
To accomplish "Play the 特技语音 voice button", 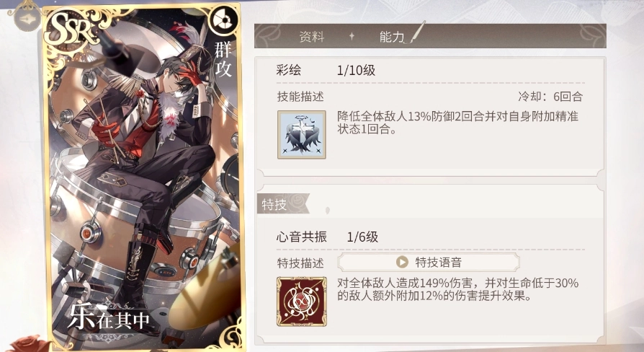I will pos(429,262).
